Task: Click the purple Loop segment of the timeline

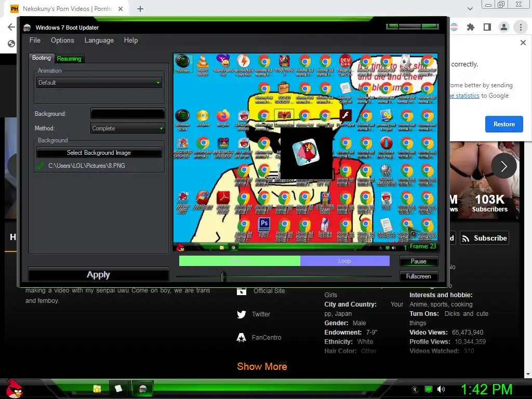Action: coord(345,261)
